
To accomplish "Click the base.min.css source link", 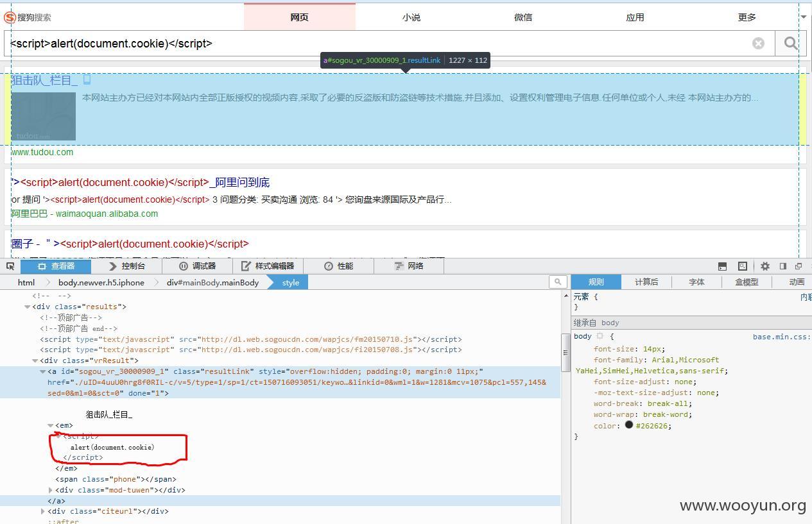I will 782,336.
